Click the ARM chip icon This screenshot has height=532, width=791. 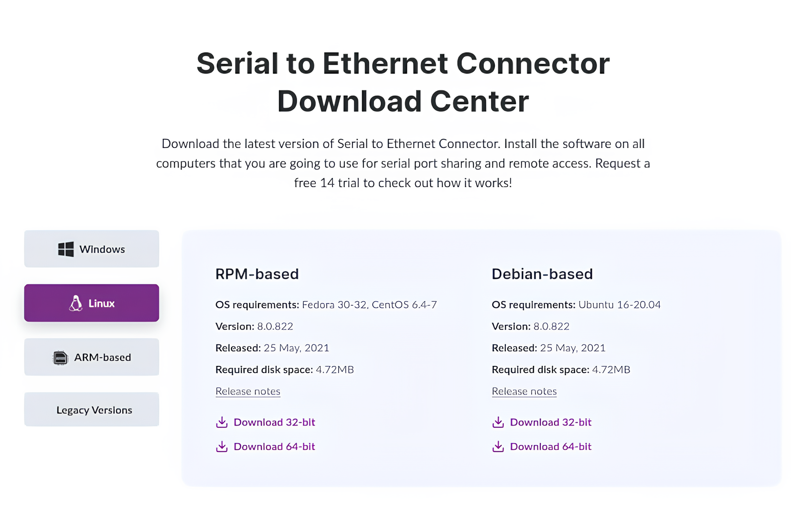(60, 358)
